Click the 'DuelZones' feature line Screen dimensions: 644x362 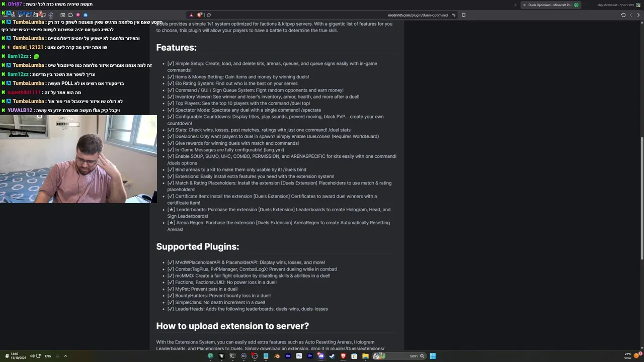pyautogui.click(x=273, y=137)
